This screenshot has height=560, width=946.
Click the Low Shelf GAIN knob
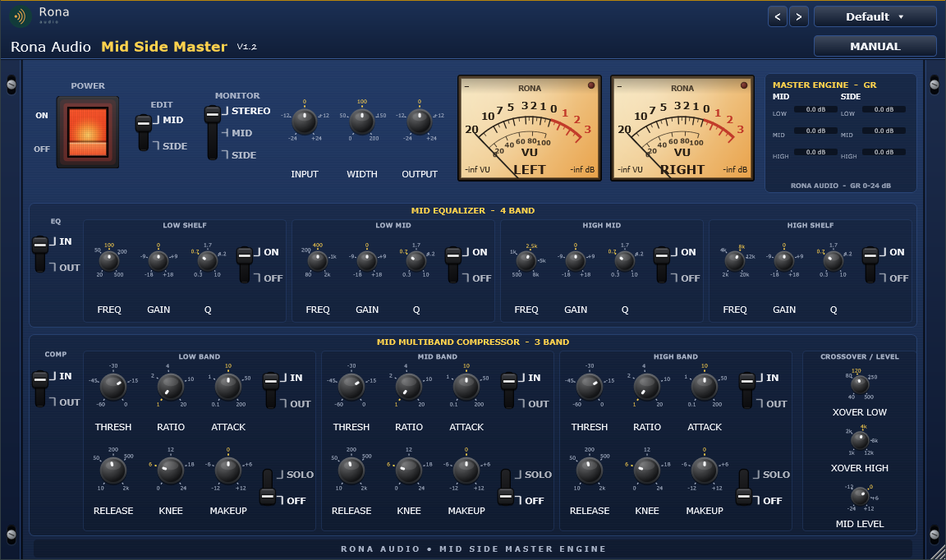[158, 260]
